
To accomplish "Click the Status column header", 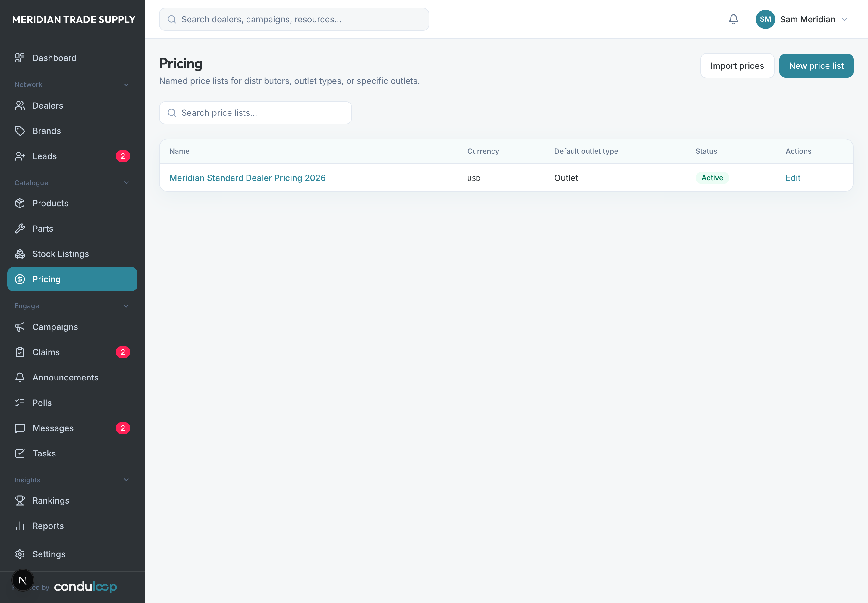I will point(706,151).
